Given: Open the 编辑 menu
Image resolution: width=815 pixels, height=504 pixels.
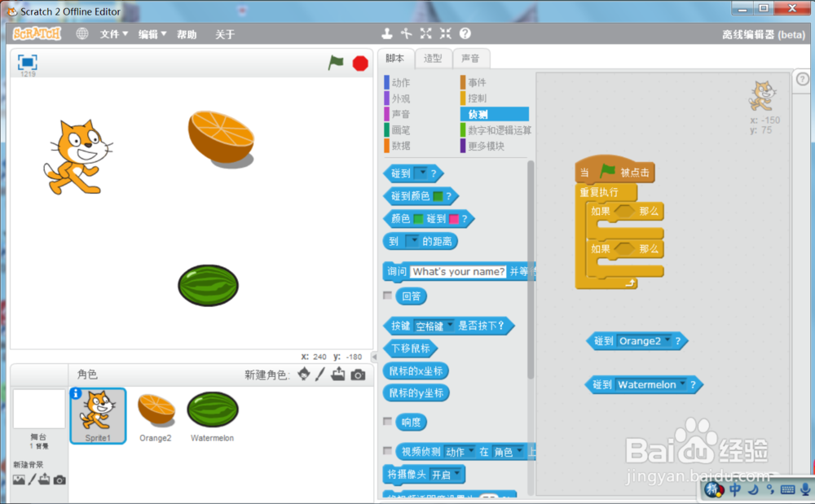Looking at the screenshot, I should (x=152, y=34).
